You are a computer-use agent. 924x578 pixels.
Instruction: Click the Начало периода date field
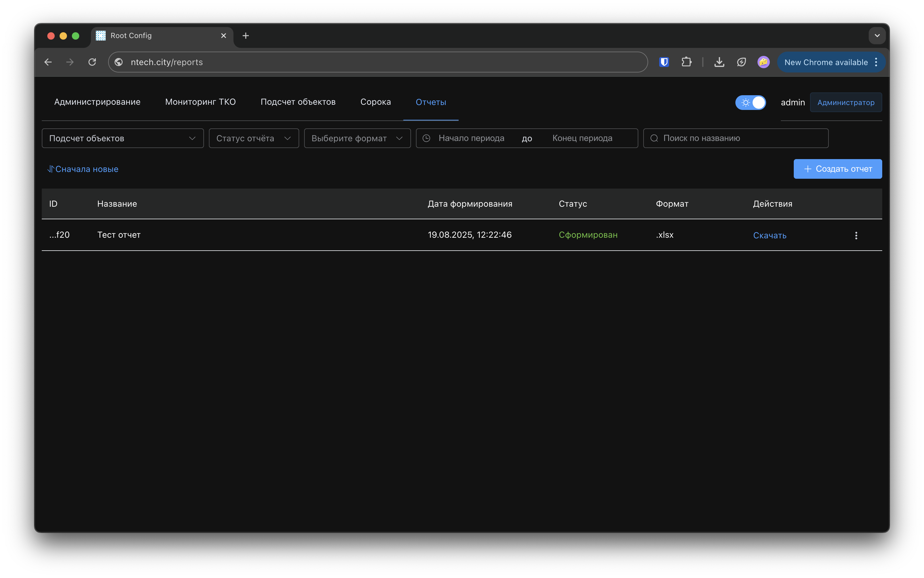471,139
